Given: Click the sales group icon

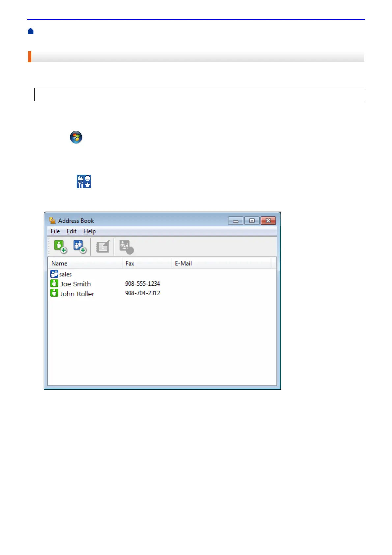Looking at the screenshot, I should [54, 274].
